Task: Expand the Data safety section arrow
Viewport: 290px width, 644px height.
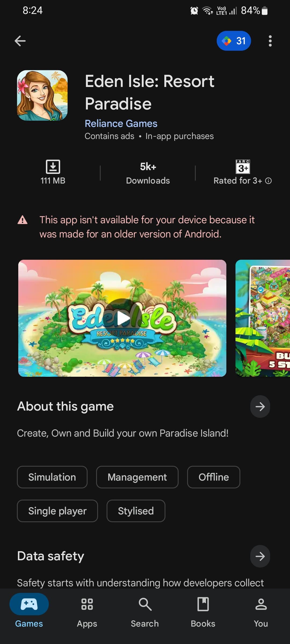Action: (x=260, y=556)
